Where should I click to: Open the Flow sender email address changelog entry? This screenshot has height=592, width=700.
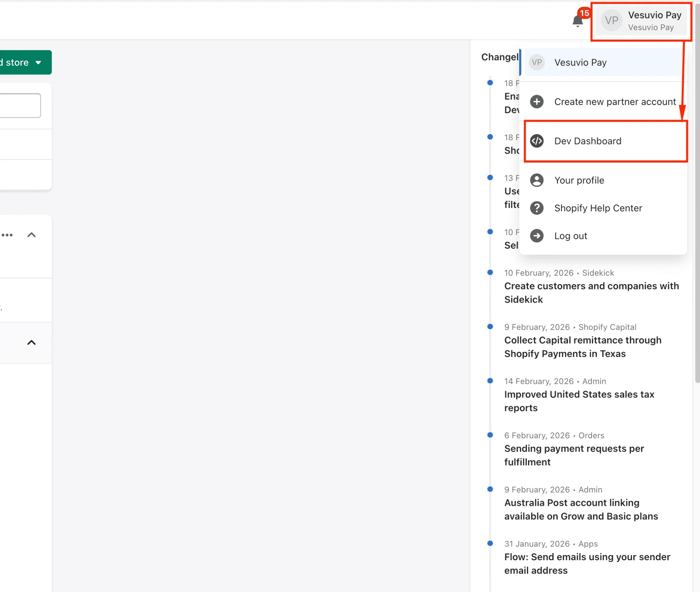coord(587,563)
